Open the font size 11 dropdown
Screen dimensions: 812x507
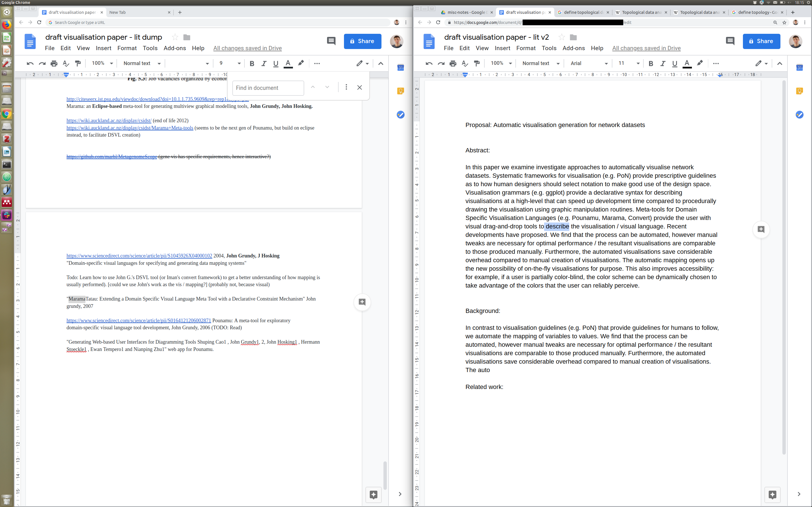629,63
